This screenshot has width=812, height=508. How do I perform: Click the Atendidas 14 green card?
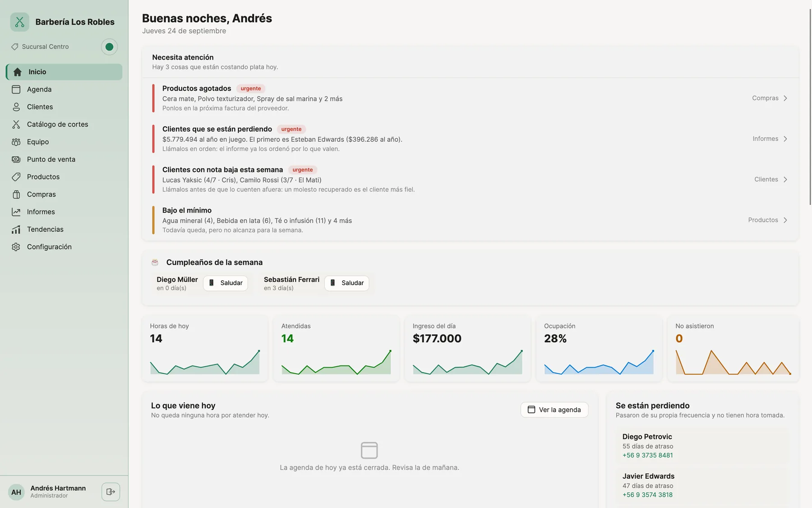point(336,349)
